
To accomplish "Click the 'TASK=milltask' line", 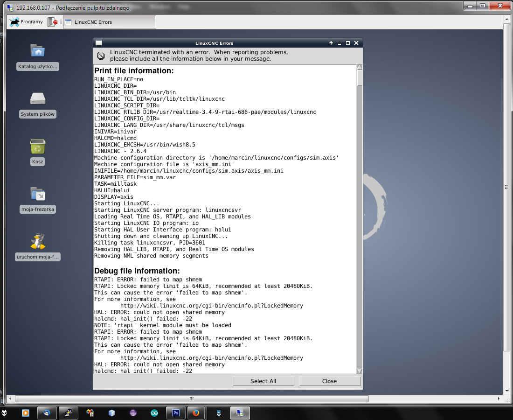I will [x=115, y=184].
